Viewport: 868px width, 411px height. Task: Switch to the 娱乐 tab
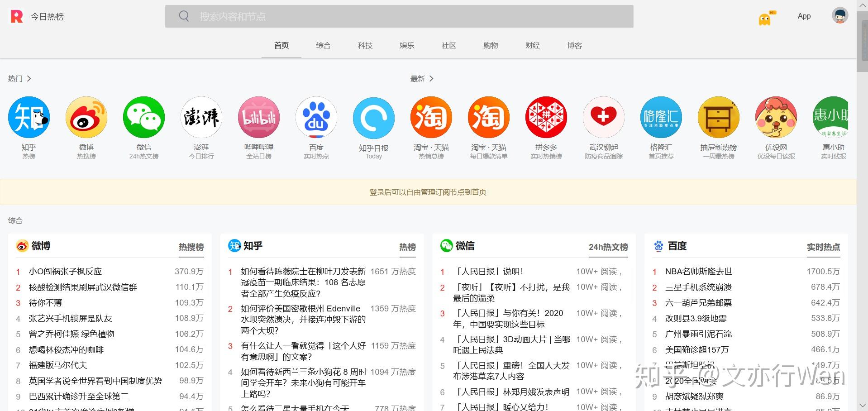click(x=407, y=45)
